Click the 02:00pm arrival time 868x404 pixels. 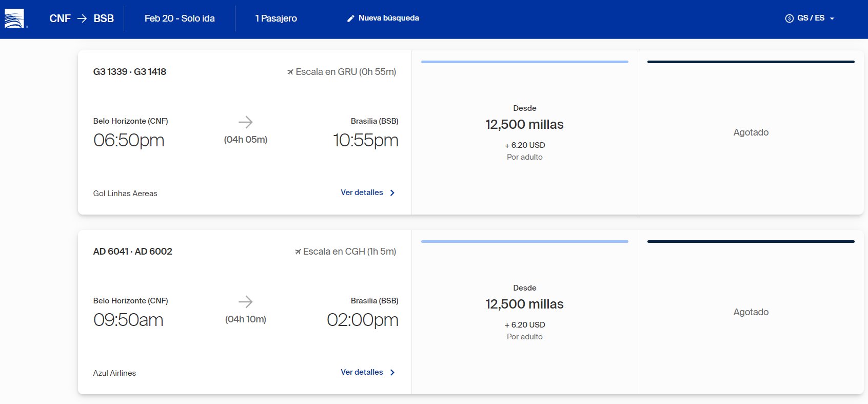point(363,320)
